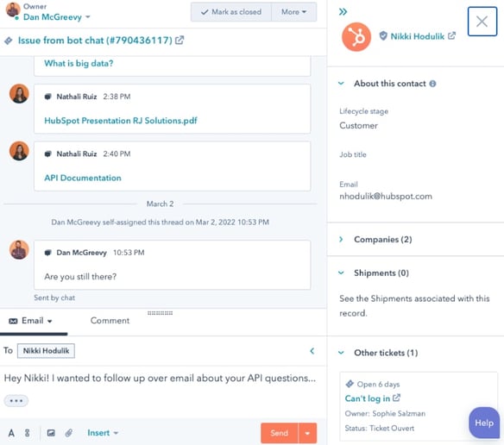Open the Can't log in ticket
504x445 pixels.
tap(368, 398)
